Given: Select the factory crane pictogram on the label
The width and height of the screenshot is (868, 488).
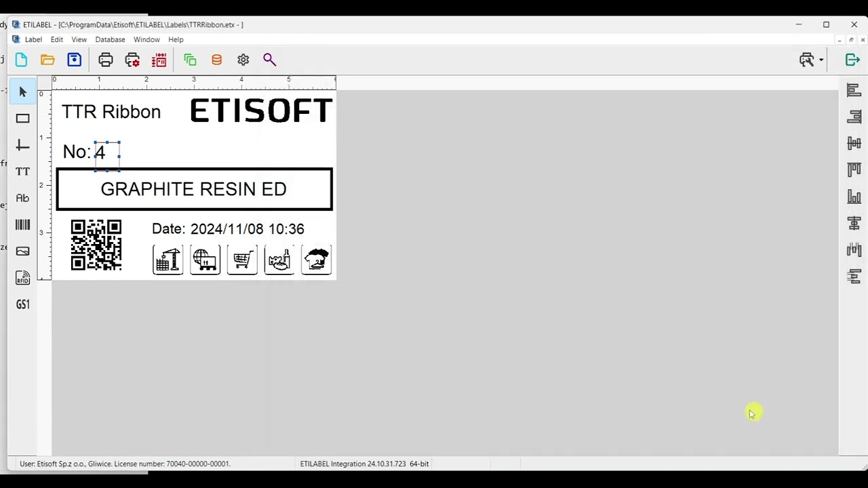Looking at the screenshot, I should pyautogui.click(x=168, y=260).
